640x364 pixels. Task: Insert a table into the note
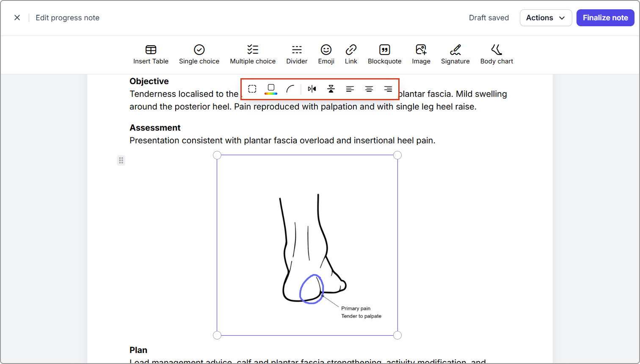(x=151, y=55)
